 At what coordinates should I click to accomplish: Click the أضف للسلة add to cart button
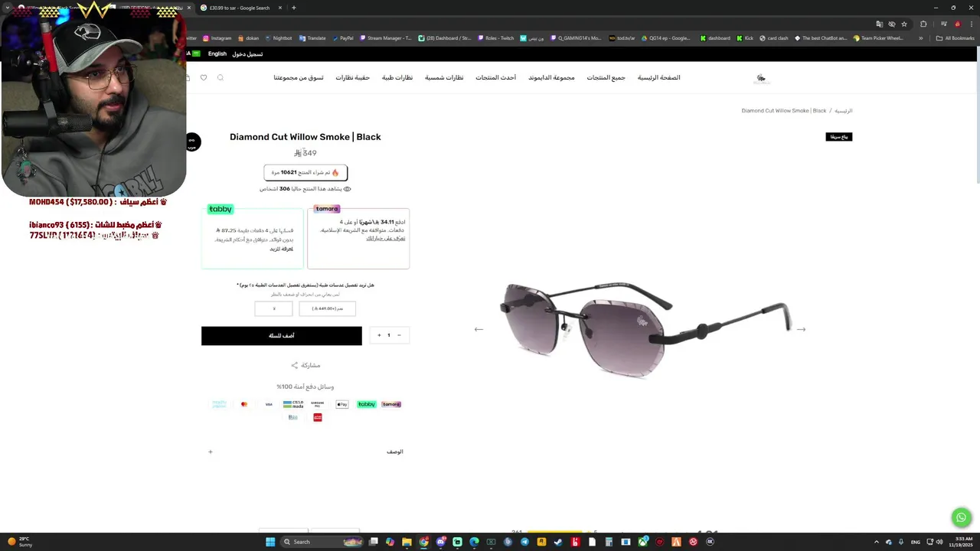click(x=282, y=335)
